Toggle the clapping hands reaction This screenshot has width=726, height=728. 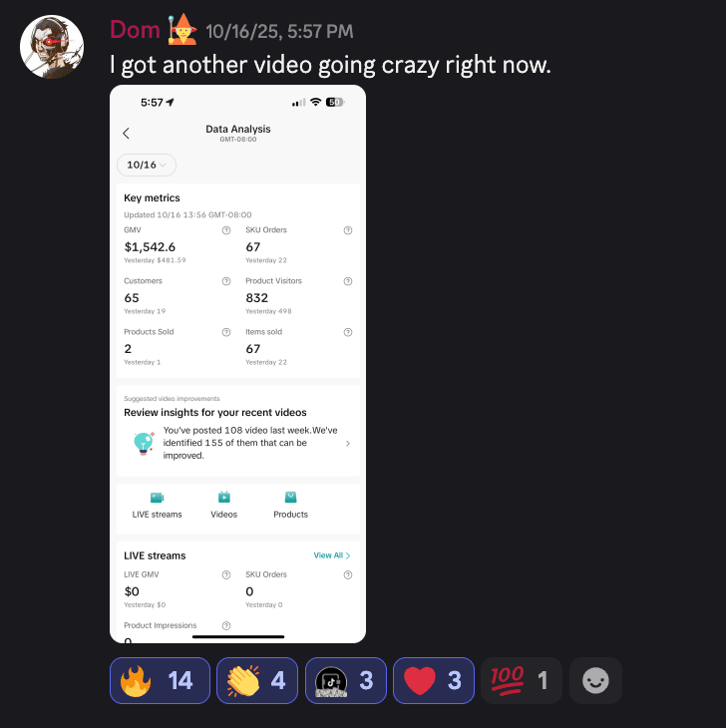(x=257, y=681)
